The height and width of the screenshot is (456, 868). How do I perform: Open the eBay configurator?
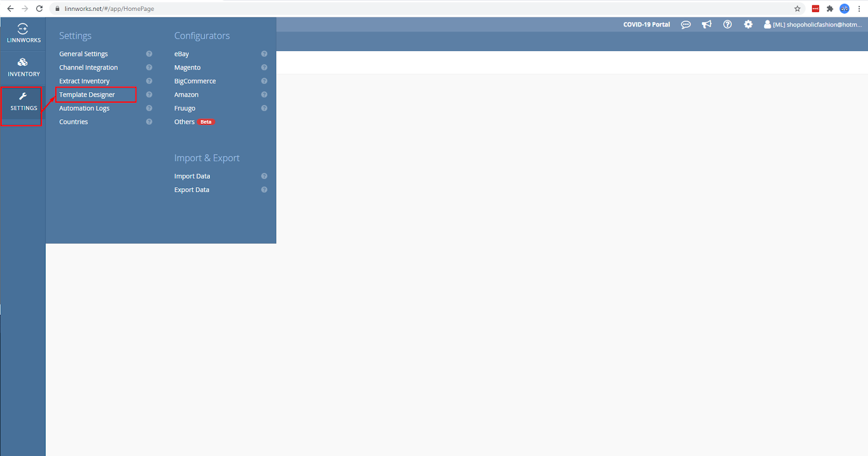point(181,54)
